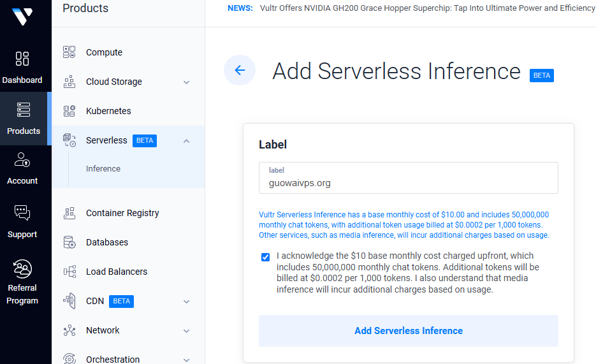Click the Container Registry icon
This screenshot has width=596, height=364.
click(69, 213)
